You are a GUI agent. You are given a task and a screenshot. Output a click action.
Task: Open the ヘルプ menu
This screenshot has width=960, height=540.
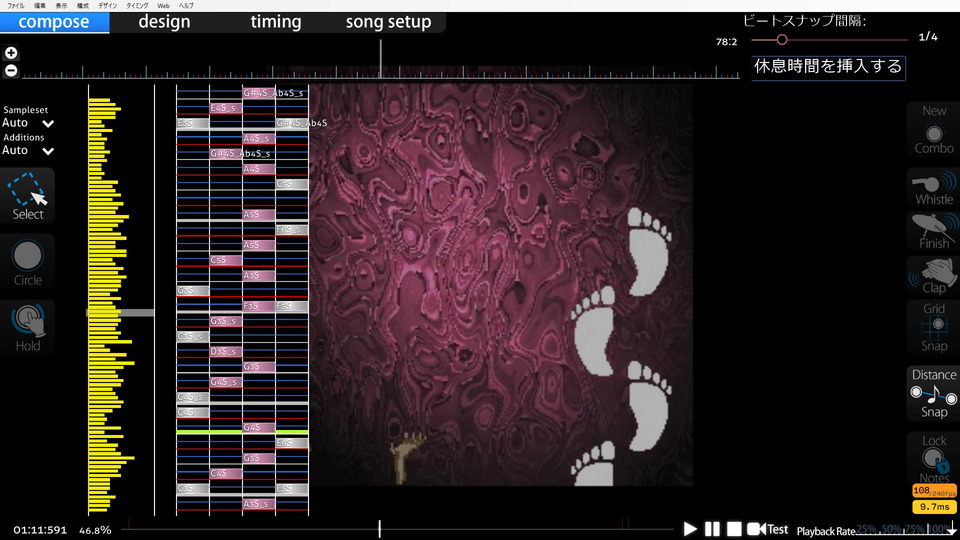coord(186,6)
